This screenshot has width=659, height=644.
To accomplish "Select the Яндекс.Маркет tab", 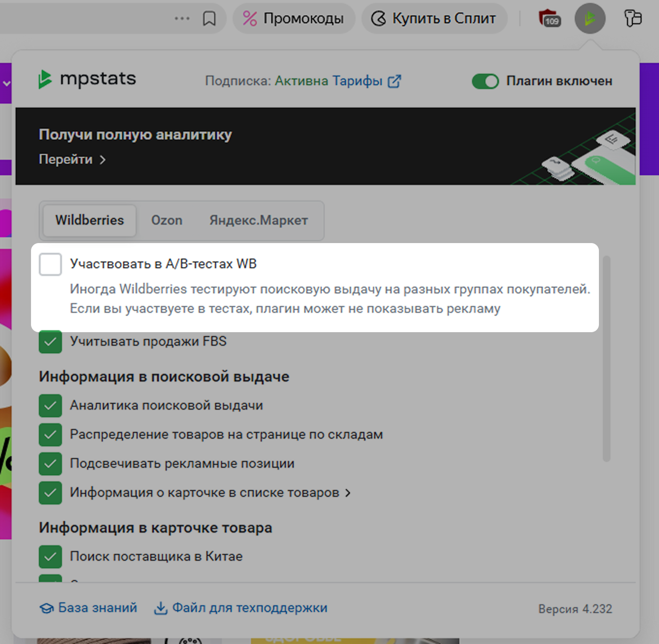I will (258, 220).
